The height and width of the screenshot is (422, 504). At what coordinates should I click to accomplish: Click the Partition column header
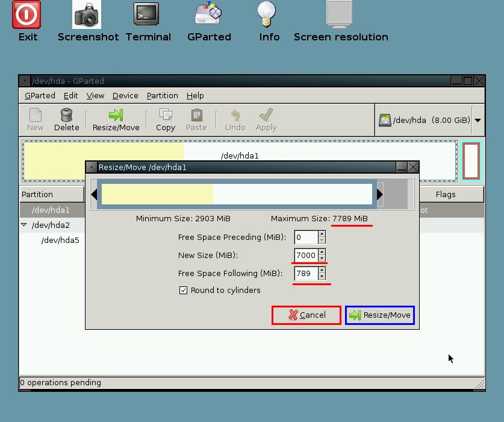tap(52, 195)
